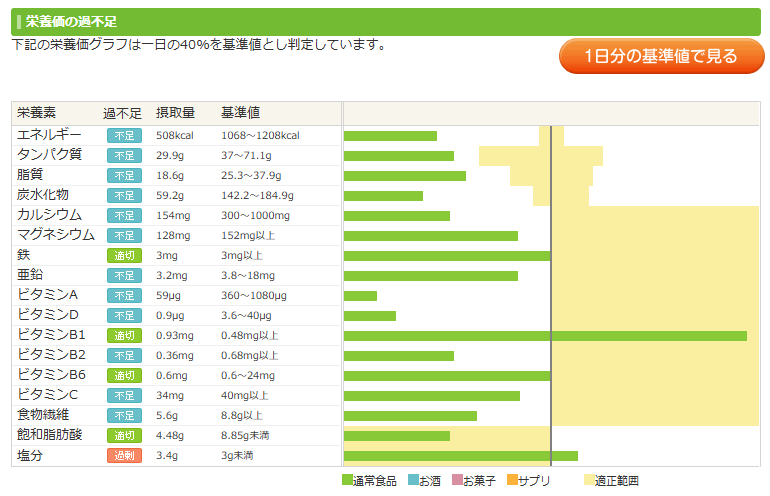The width and height of the screenshot is (770, 496).
Task: Click the ビタミンB1 green bar in the chart
Action: [545, 336]
